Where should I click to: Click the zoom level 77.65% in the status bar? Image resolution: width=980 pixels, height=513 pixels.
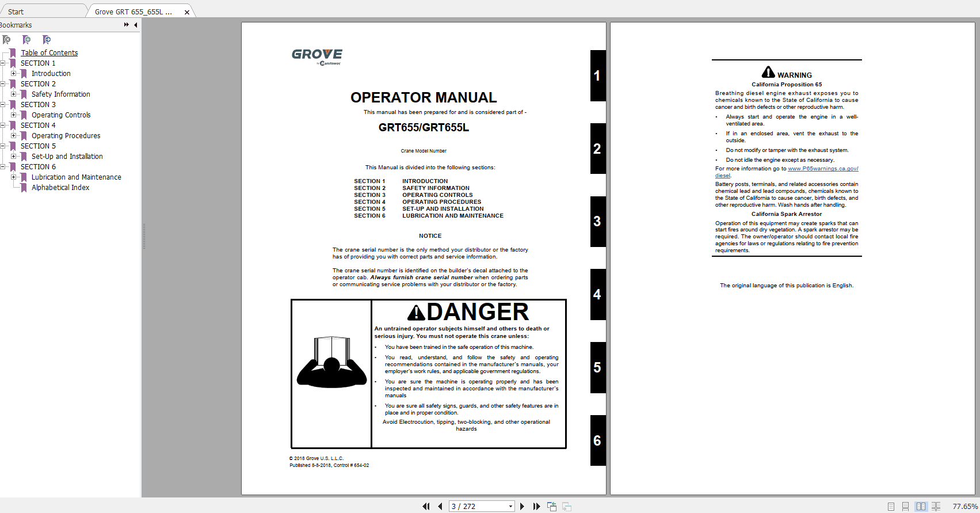click(x=965, y=507)
